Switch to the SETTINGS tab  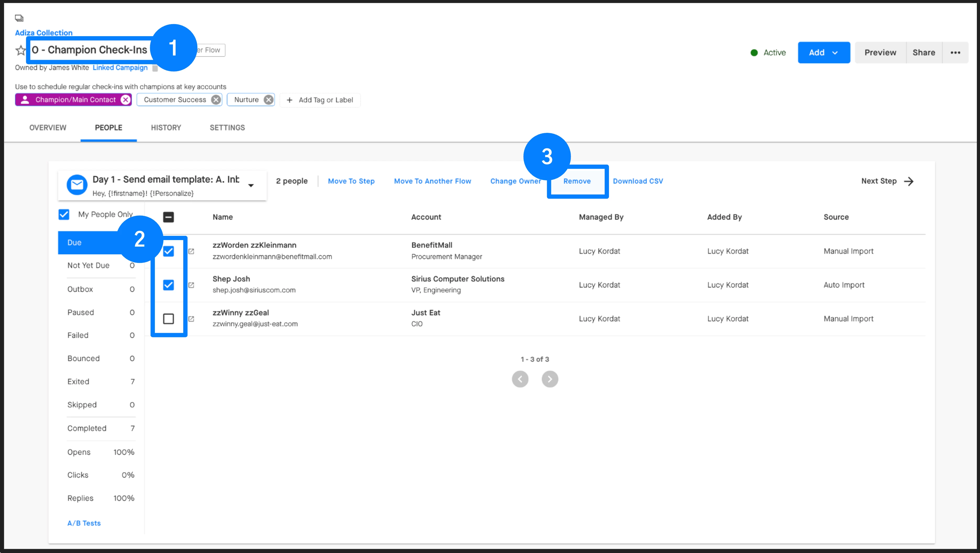(227, 127)
